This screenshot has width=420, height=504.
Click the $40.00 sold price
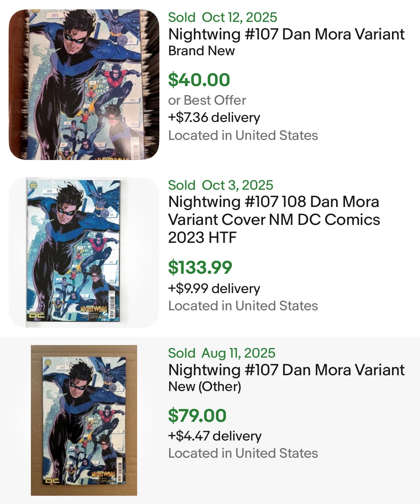pyautogui.click(x=199, y=80)
